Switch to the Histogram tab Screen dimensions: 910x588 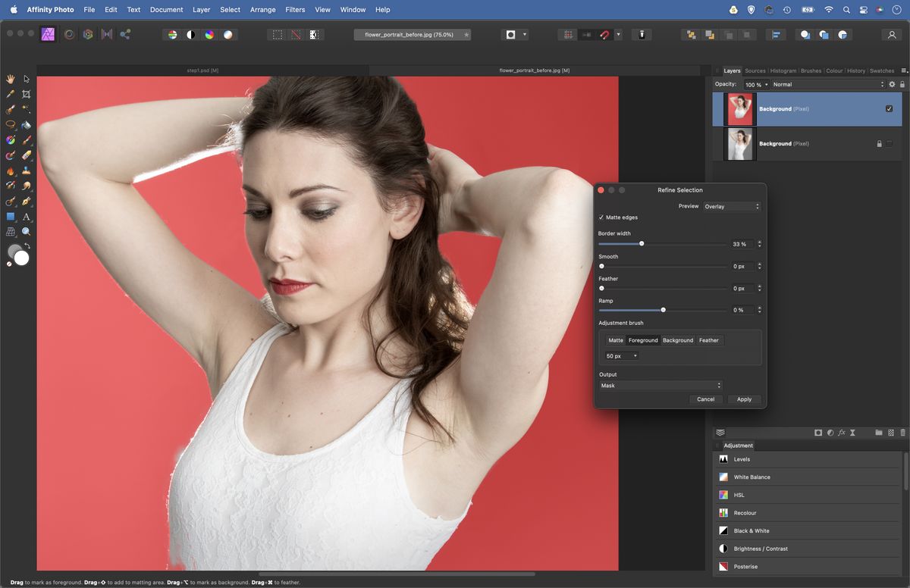click(783, 70)
